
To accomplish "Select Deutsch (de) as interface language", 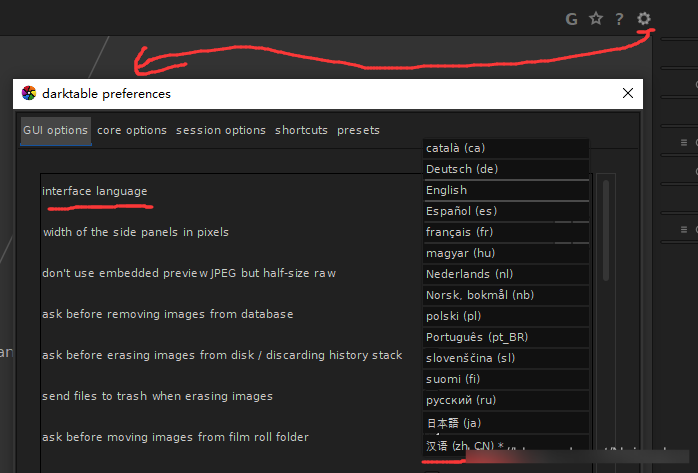I will coord(506,169).
